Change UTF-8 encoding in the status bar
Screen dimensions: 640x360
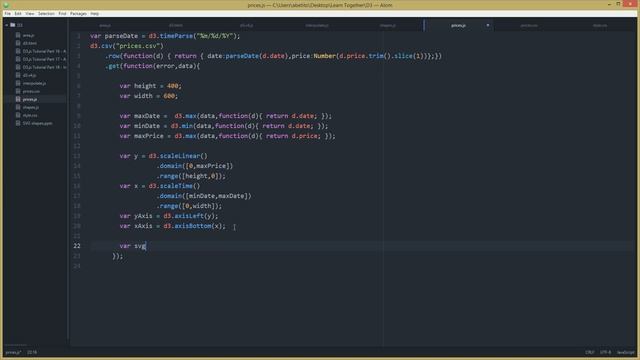[606, 352]
